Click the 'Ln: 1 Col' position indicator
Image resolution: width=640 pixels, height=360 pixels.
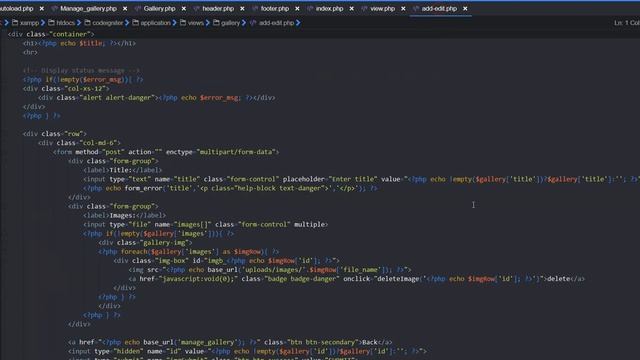point(627,23)
